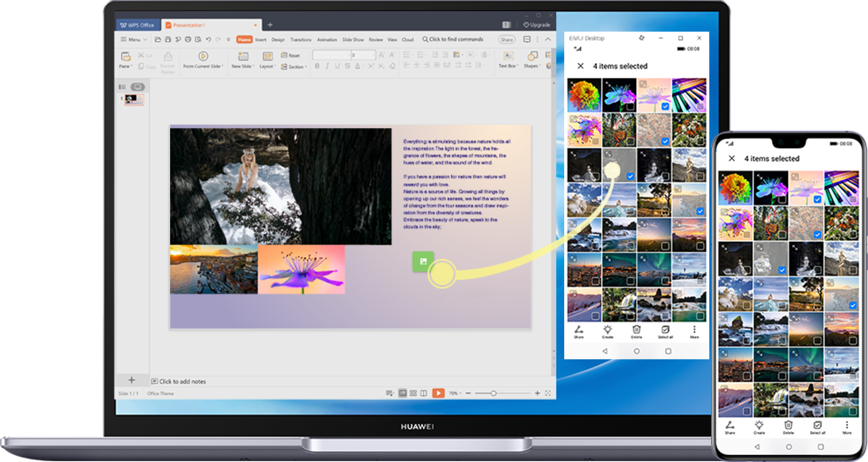Cancel selection with X in EMUI Desktop
This screenshot has height=462, width=868.
coord(580,66)
